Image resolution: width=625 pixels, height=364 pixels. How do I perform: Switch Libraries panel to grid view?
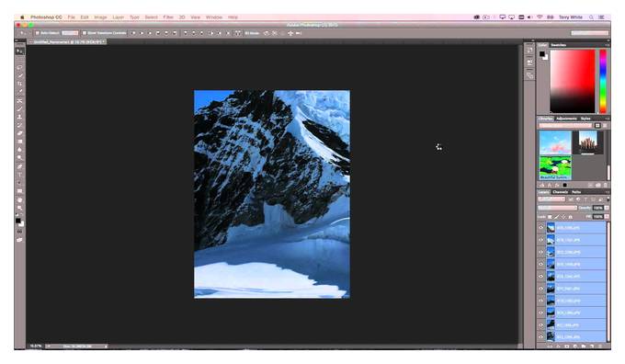pyautogui.click(x=597, y=126)
